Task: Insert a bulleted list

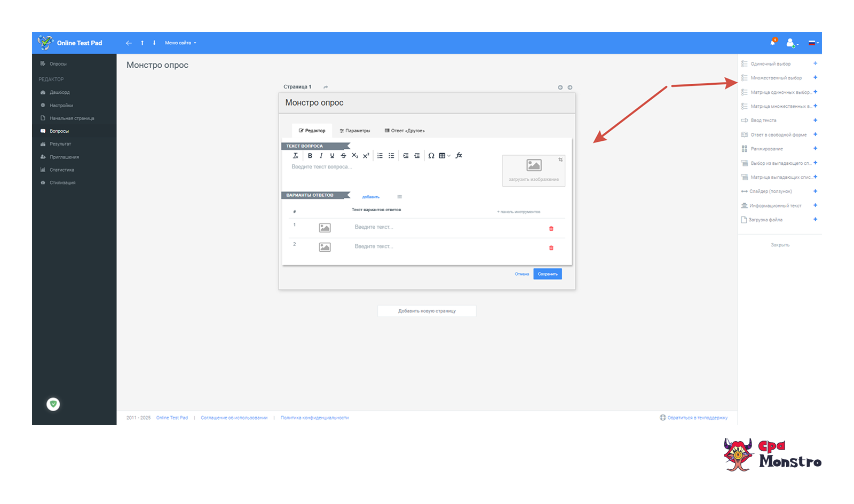Action: tap(391, 156)
